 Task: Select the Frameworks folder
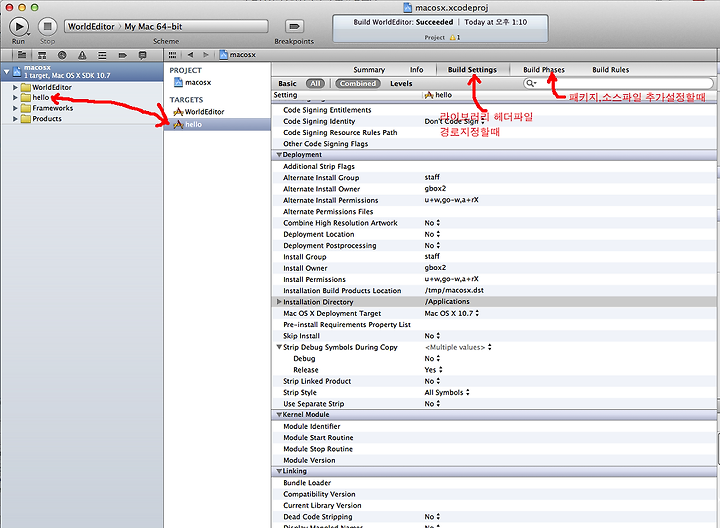point(47,108)
